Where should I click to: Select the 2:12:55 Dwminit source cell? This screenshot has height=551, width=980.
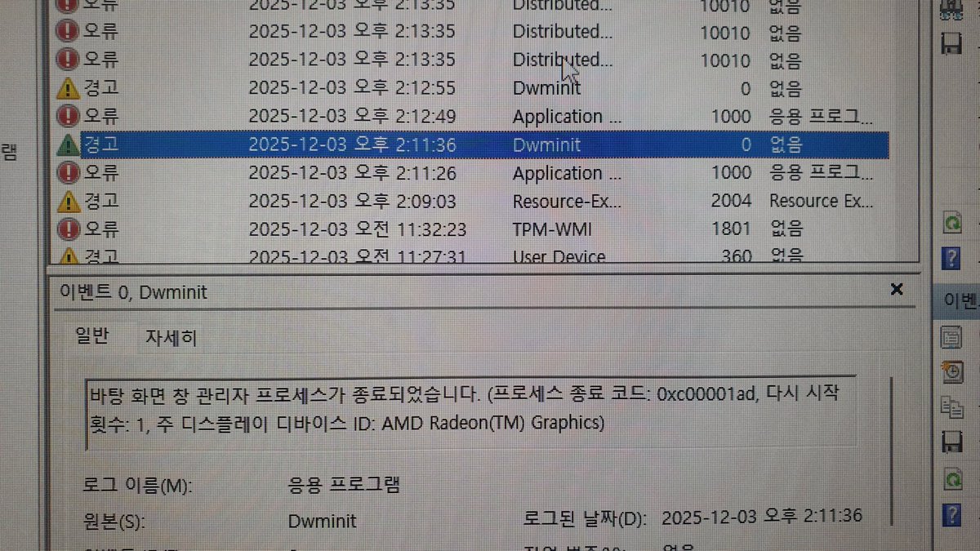click(x=547, y=88)
